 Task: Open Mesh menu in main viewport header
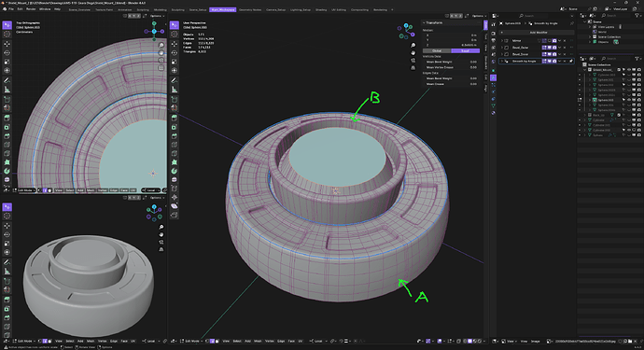(258, 341)
